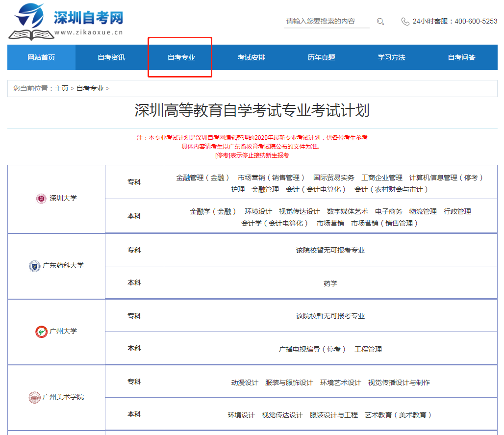The image size is (504, 435).
Task: Open the 考试安排 nav tab
Action: 252,57
